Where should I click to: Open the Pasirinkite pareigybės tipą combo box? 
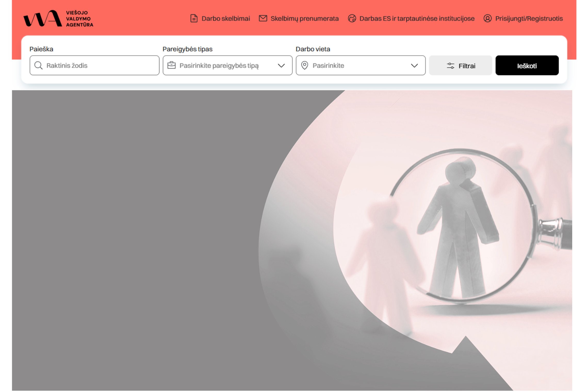coord(227,66)
